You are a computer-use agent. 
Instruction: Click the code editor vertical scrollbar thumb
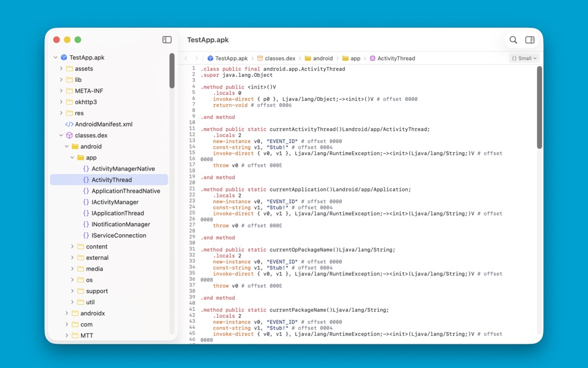[539, 107]
